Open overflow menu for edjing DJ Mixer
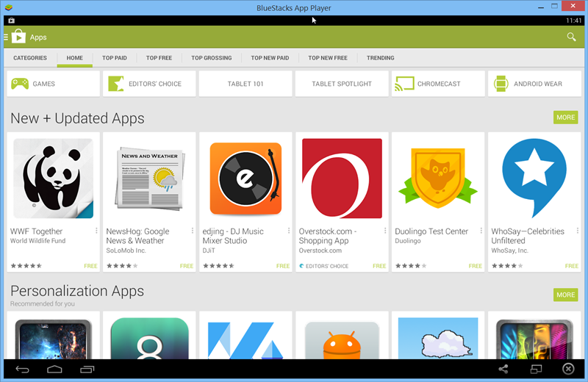Viewport: 588px width, 382px height. pyautogui.click(x=289, y=231)
